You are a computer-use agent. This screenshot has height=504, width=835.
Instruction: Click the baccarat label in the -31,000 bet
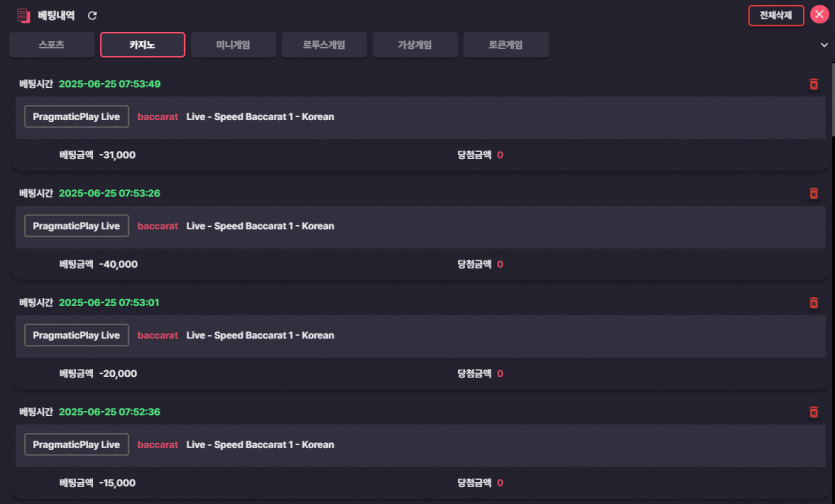(x=158, y=117)
